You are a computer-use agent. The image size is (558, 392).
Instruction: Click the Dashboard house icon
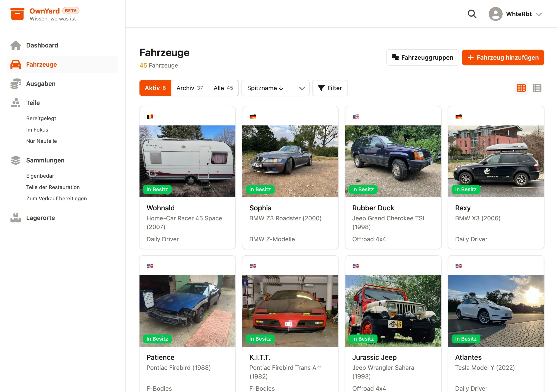(x=15, y=45)
